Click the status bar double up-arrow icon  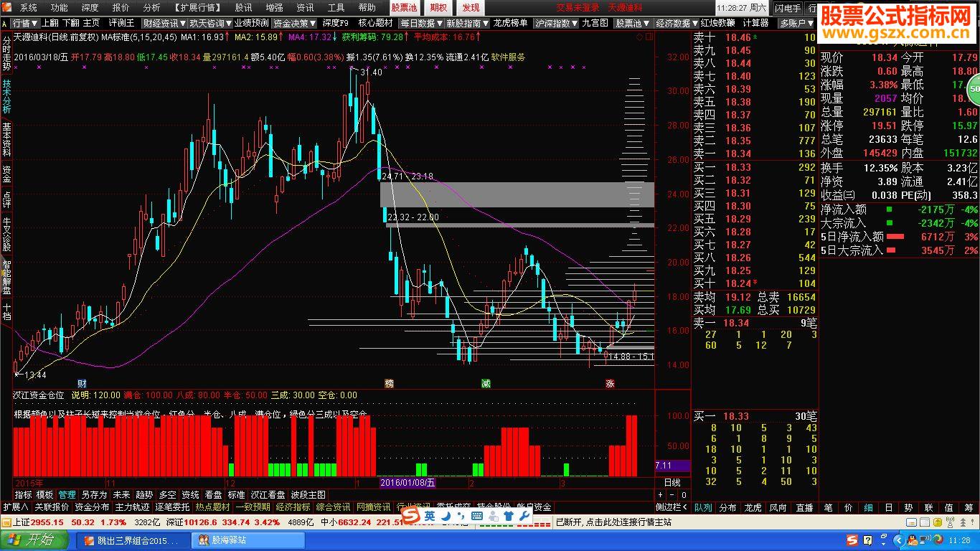pyautogui.click(x=963, y=522)
